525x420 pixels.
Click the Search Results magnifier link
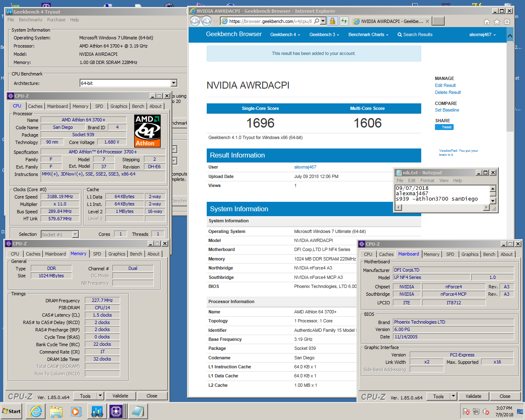[415, 35]
